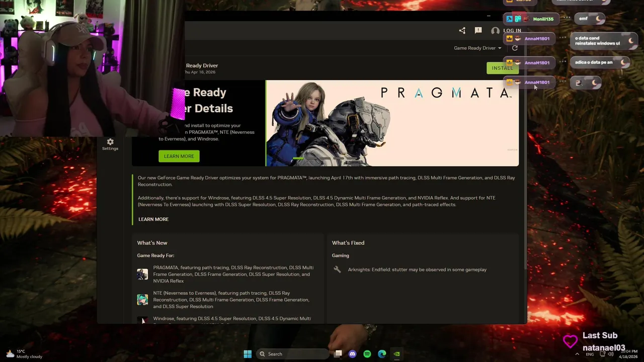This screenshot has width=644, height=362.
Task: Click the Windrose DLSS 4.5 feature text
Action: pyautogui.click(x=232, y=320)
